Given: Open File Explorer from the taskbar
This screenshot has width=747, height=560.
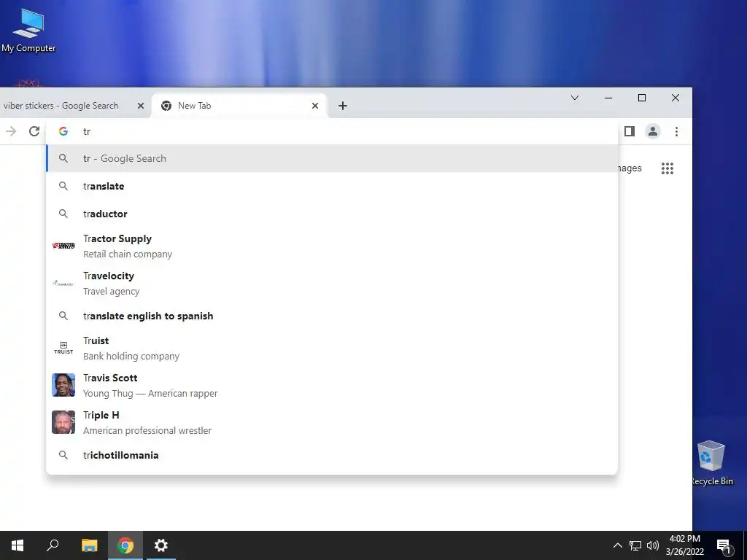Looking at the screenshot, I should coord(90,545).
